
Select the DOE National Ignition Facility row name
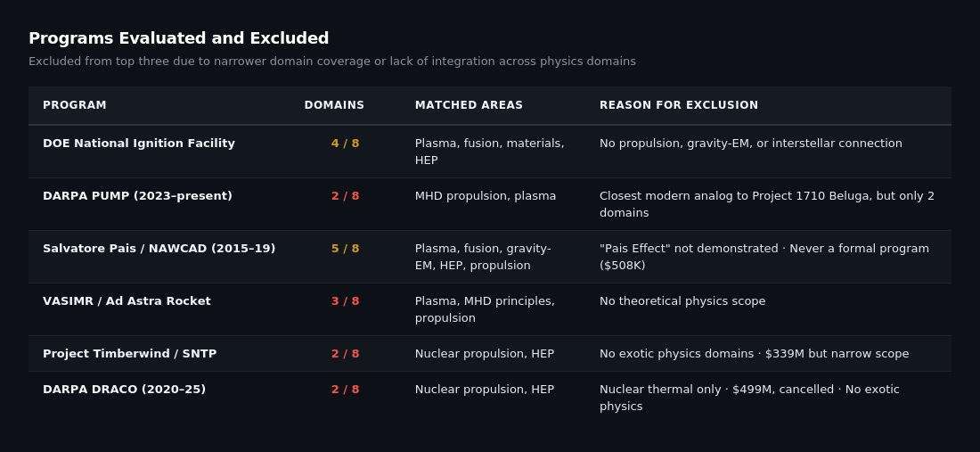(x=139, y=144)
